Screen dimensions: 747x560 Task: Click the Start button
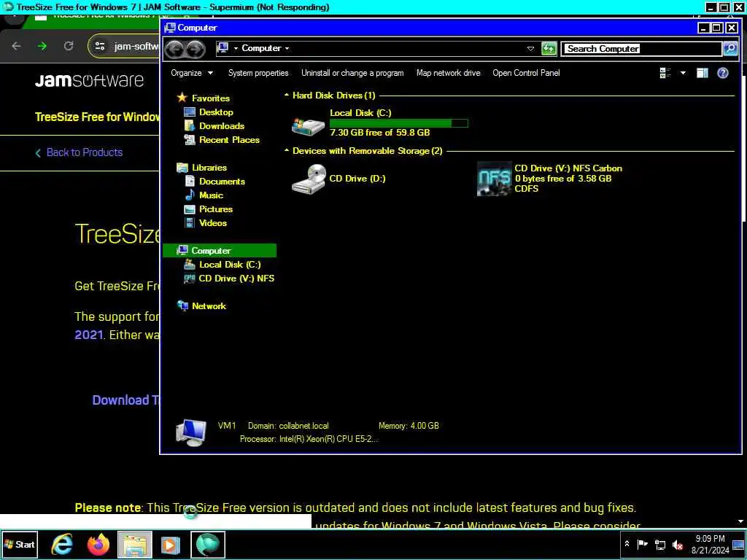coord(20,544)
